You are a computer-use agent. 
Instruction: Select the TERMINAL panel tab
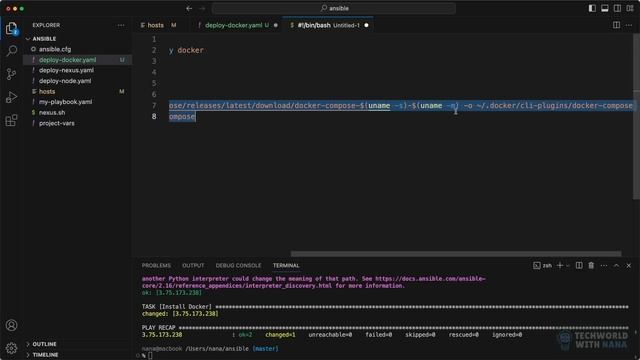tap(286, 265)
